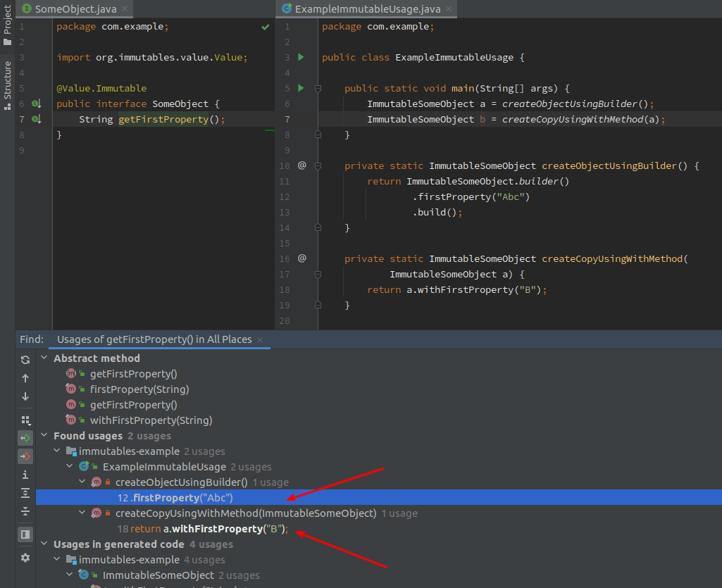This screenshot has height=588, width=722.
Task: Expand all nodes in the usages tree
Action: [25, 493]
